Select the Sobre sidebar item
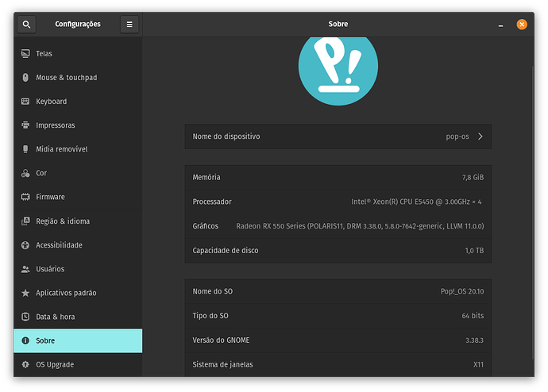The height and width of the screenshot is (392, 548). [77, 340]
